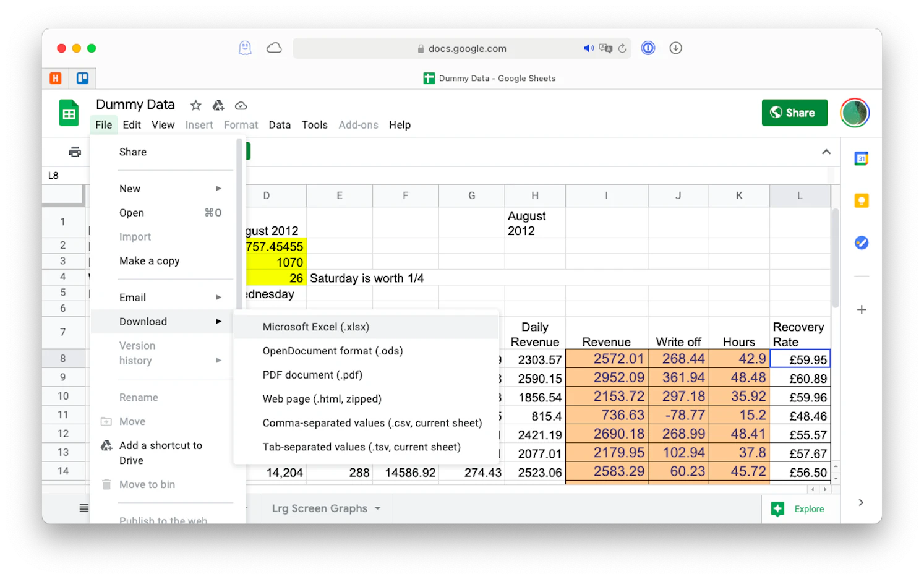Click orange Revenue cell 2572.01
The width and height of the screenshot is (924, 579).
coord(607,359)
